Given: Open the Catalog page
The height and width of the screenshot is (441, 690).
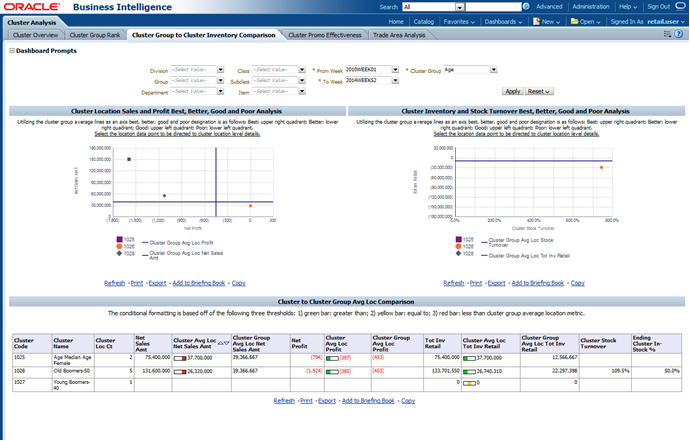Looking at the screenshot, I should coord(423,22).
